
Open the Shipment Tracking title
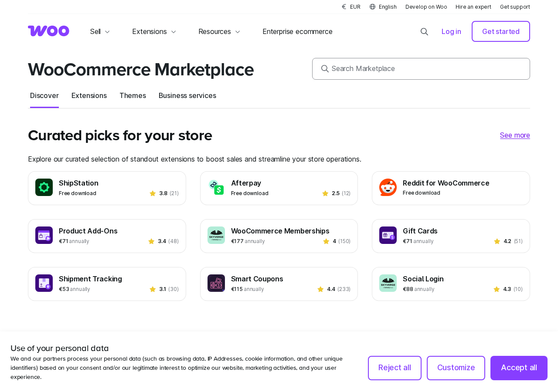(90, 279)
